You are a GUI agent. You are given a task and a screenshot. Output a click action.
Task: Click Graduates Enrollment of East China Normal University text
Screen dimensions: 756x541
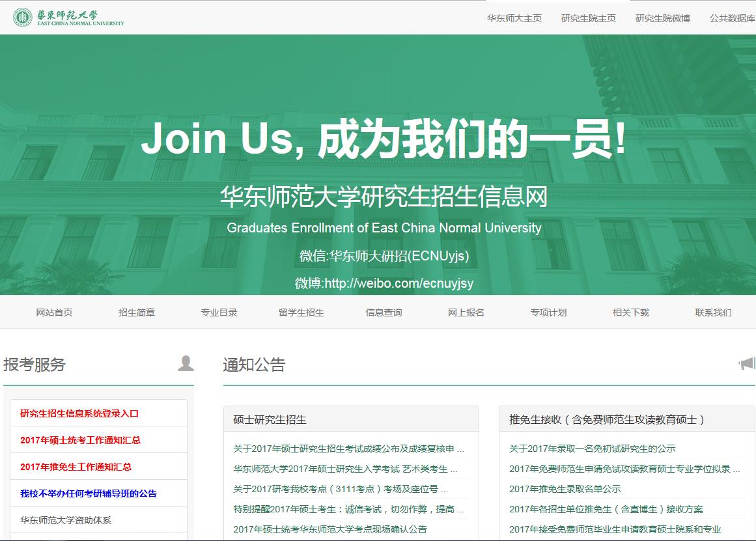(x=384, y=228)
